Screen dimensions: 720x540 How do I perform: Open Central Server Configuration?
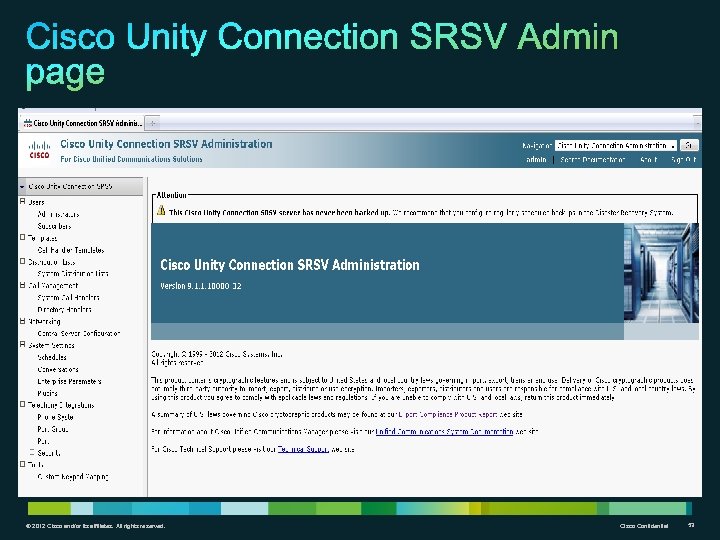click(x=79, y=333)
